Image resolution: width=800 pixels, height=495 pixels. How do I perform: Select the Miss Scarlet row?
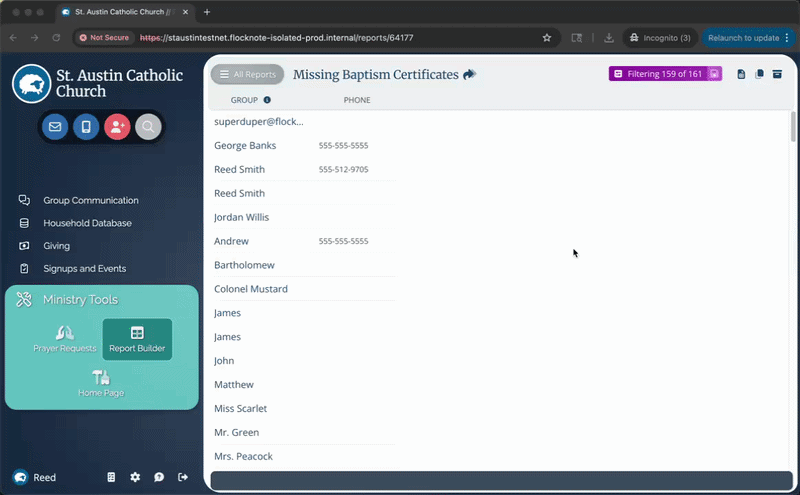305,408
